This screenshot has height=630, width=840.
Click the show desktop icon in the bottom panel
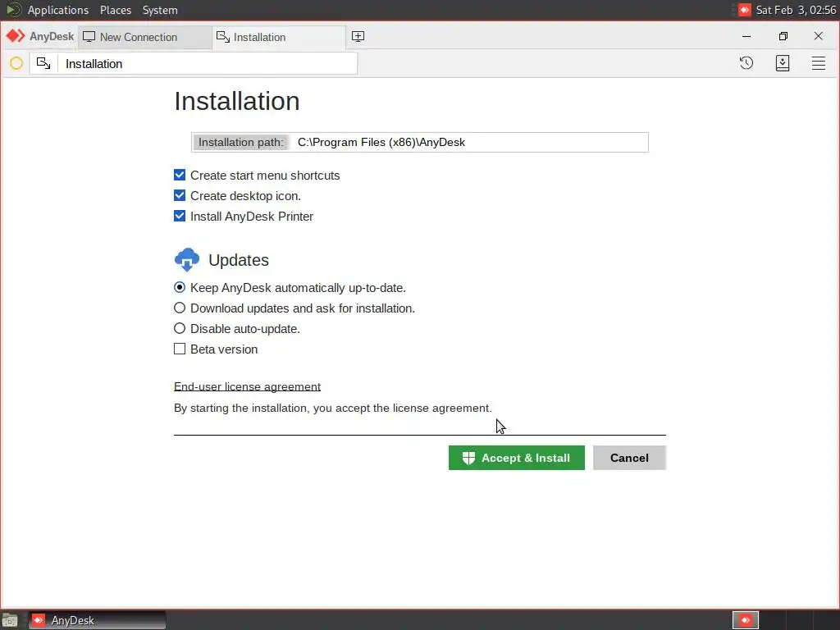[10, 620]
